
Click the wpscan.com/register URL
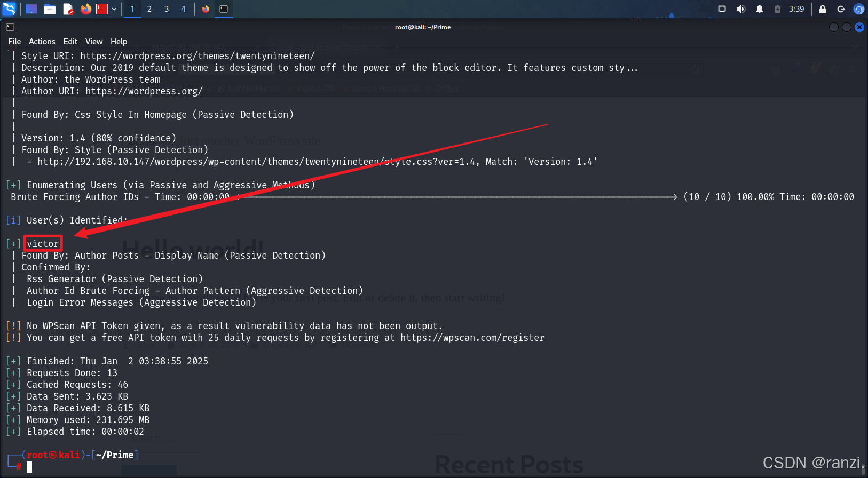tap(472, 338)
